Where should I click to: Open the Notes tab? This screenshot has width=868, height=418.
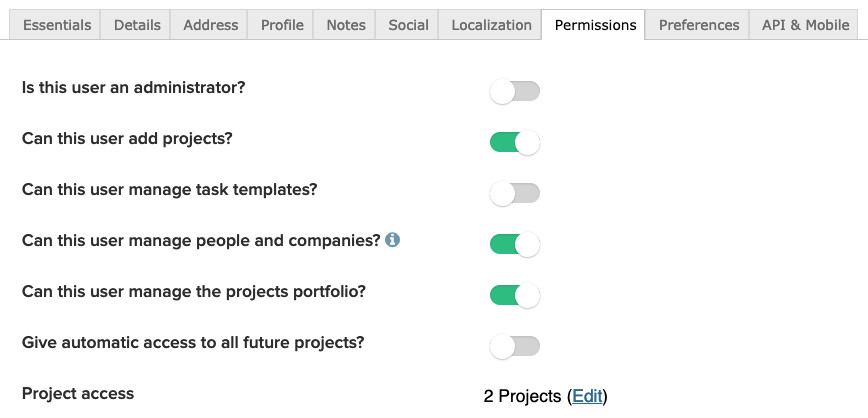point(346,25)
